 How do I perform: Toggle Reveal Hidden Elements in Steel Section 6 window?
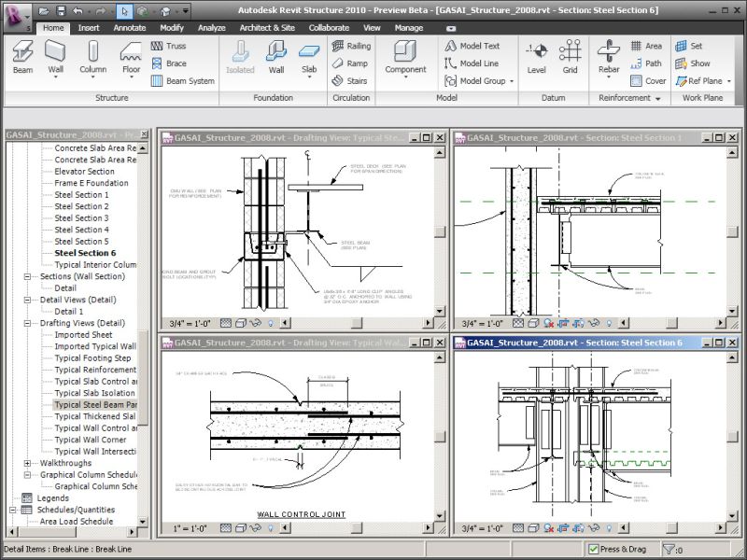[609, 528]
